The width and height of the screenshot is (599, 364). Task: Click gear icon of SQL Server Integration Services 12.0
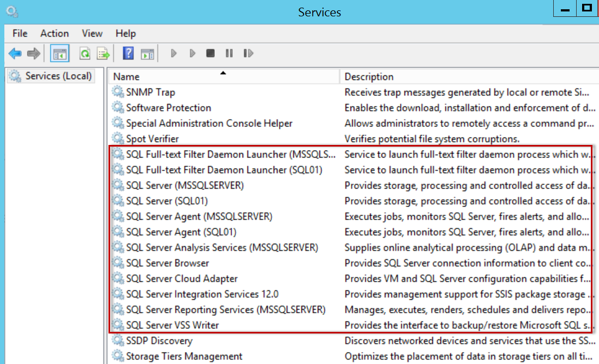(118, 294)
